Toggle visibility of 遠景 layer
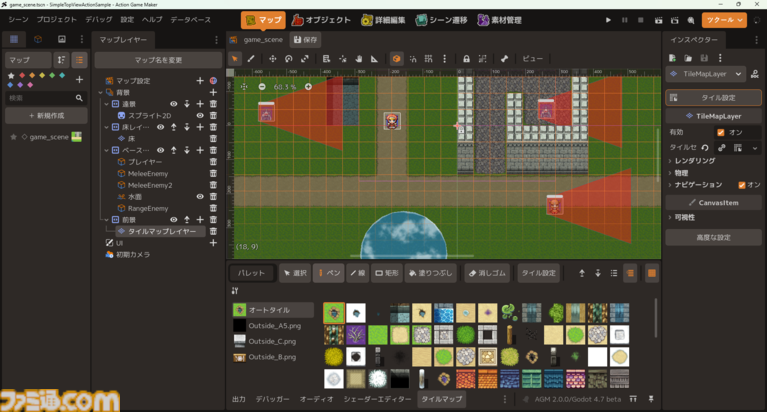 pos(174,104)
